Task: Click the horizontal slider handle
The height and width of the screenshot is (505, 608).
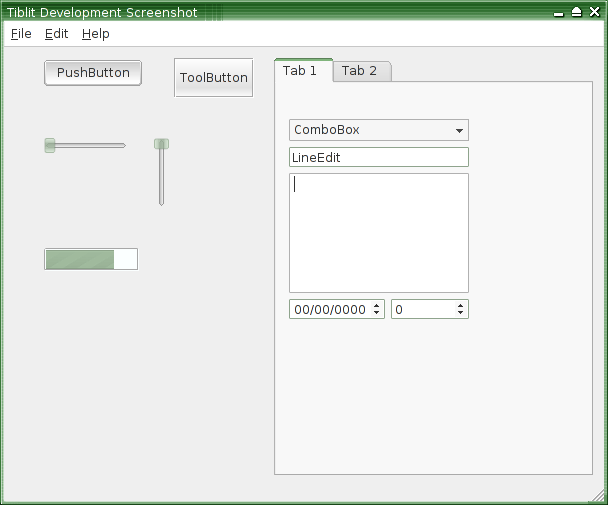Action: 50,145
